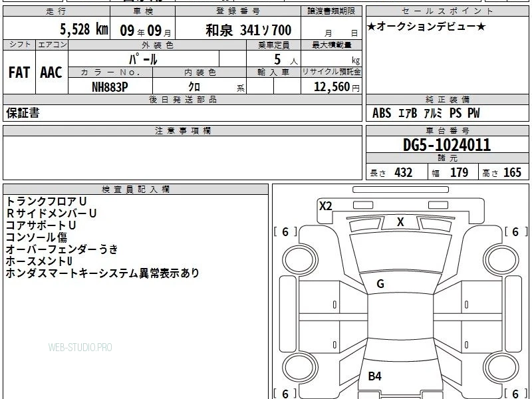Image resolution: width=532 pixels, height=399 pixels.
Task: Select recycle deposit amount 12,560円
Action: click(x=336, y=87)
